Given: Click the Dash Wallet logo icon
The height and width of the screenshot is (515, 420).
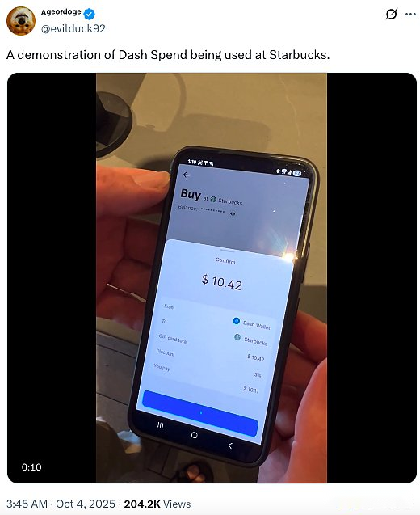Looking at the screenshot, I should pyautogui.click(x=236, y=321).
